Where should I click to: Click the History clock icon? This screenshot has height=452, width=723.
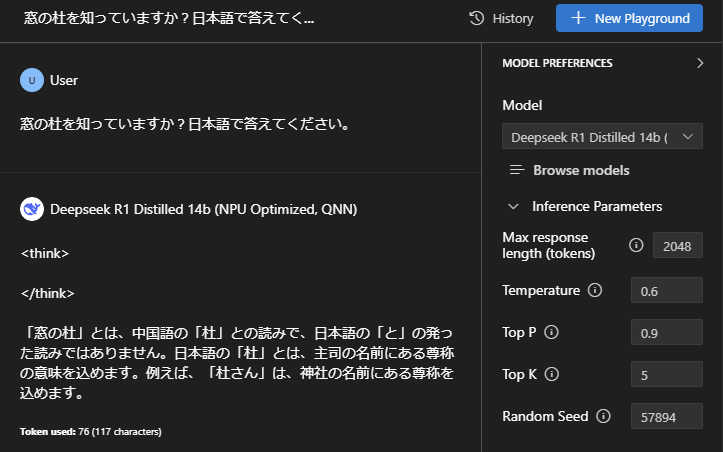coord(477,18)
